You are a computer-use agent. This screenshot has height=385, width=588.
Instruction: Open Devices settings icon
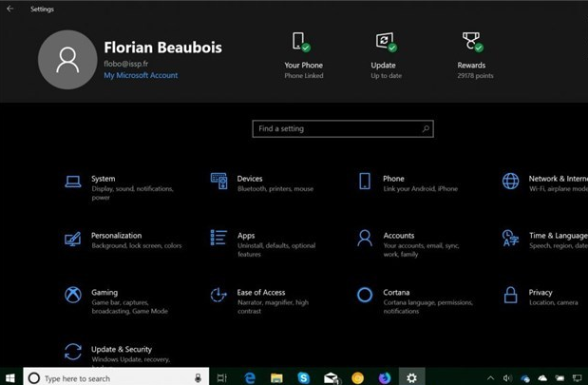(x=219, y=181)
